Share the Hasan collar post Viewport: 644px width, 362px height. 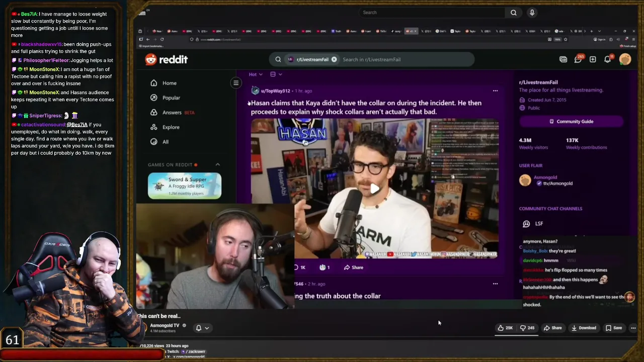(354, 267)
